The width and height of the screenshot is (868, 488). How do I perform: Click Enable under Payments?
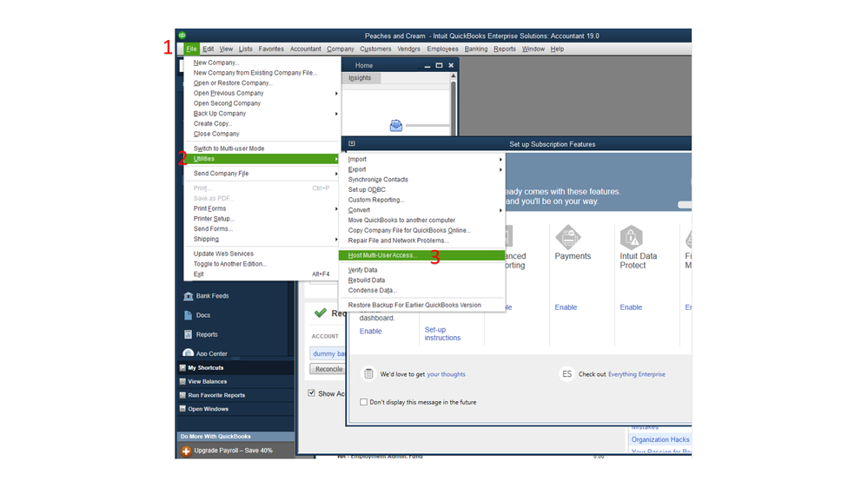click(x=566, y=307)
